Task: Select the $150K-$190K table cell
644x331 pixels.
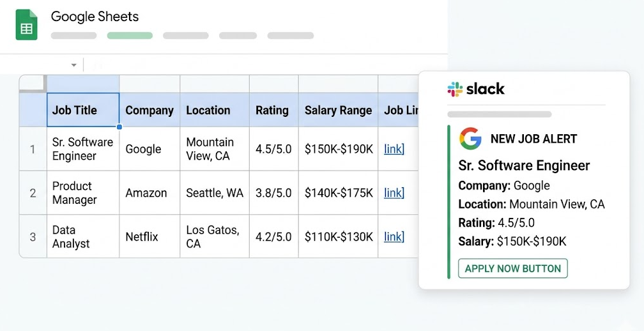Action: pos(338,149)
